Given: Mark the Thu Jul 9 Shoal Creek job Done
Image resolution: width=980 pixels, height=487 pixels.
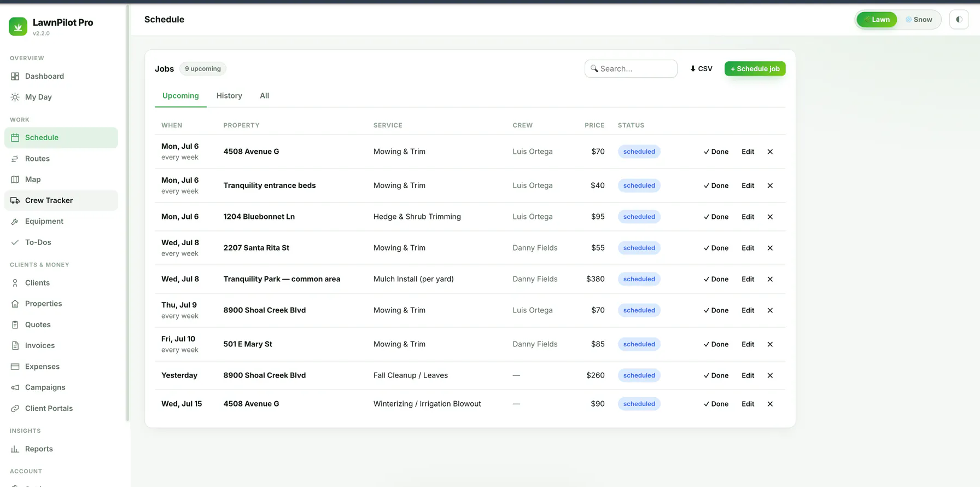Looking at the screenshot, I should (x=716, y=310).
